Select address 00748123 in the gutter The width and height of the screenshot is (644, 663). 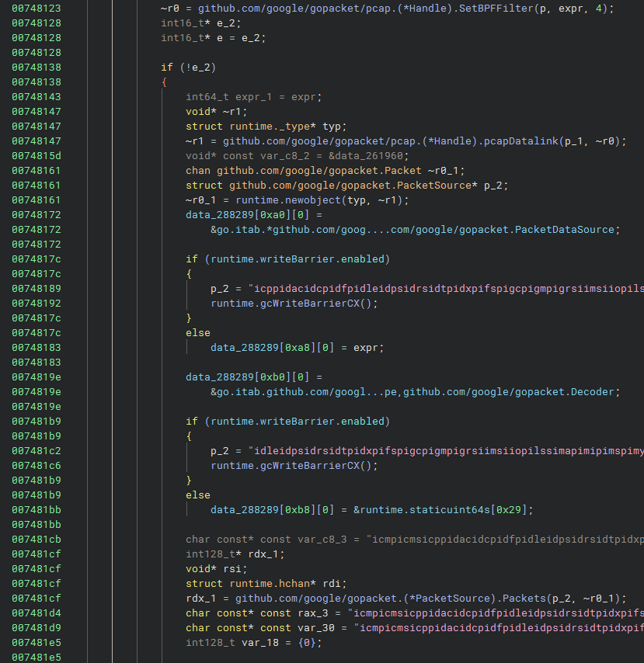37,9
